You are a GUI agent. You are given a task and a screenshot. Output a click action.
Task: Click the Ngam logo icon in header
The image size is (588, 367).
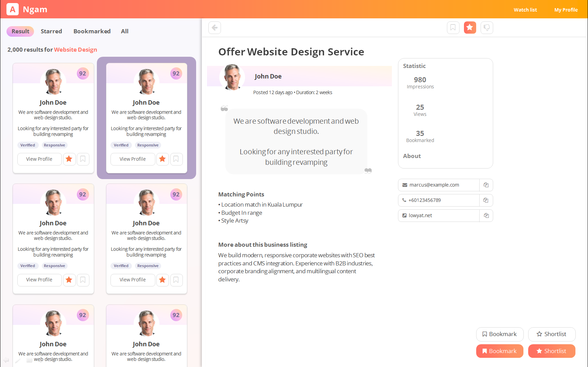pos(13,9)
